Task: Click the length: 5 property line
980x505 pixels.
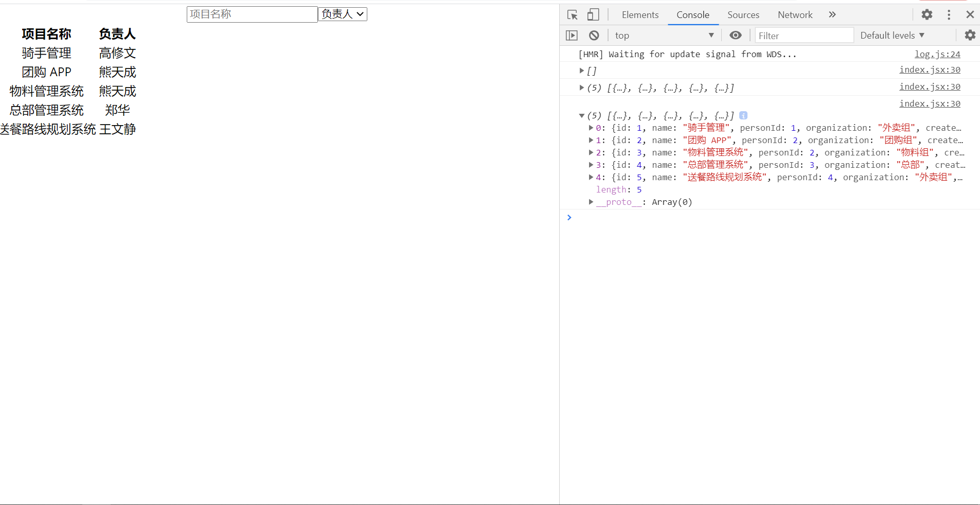Action: [618, 189]
